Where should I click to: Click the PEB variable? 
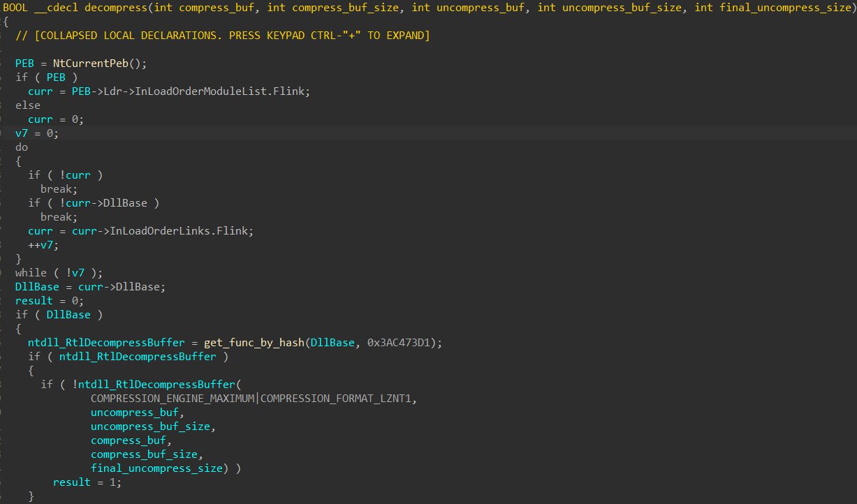24,63
